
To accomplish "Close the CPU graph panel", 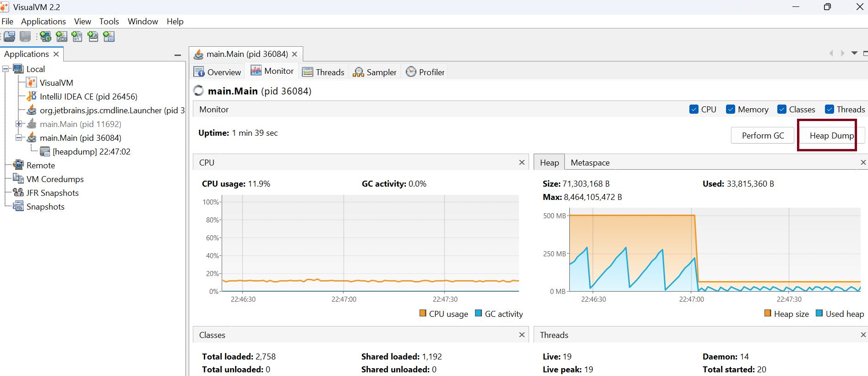I will [x=522, y=162].
